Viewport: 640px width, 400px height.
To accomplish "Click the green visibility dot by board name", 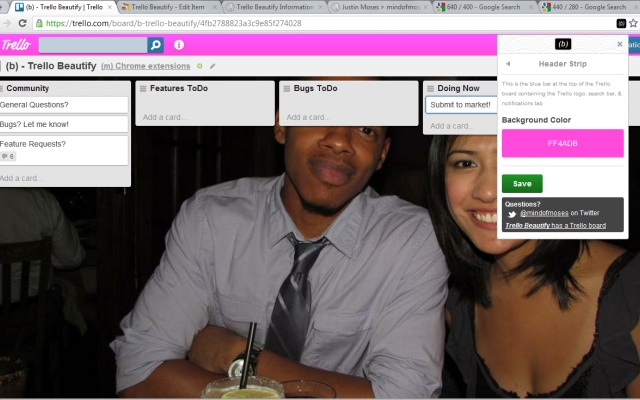I will click(200, 66).
